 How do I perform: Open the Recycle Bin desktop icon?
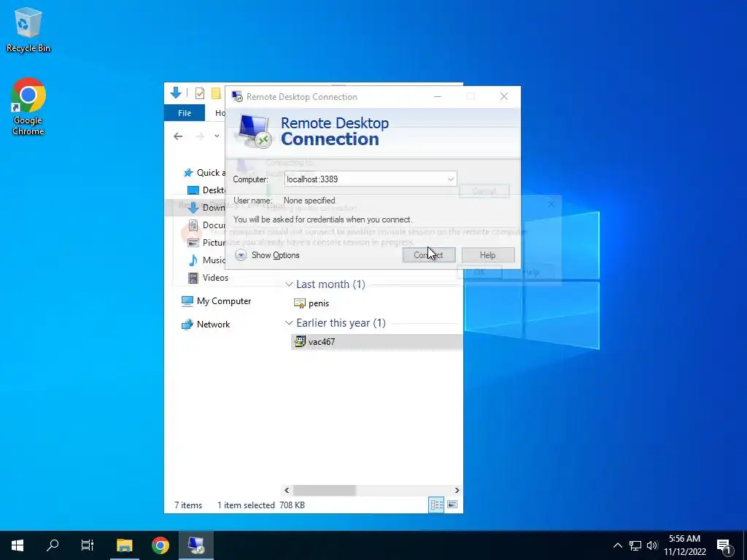(28, 30)
